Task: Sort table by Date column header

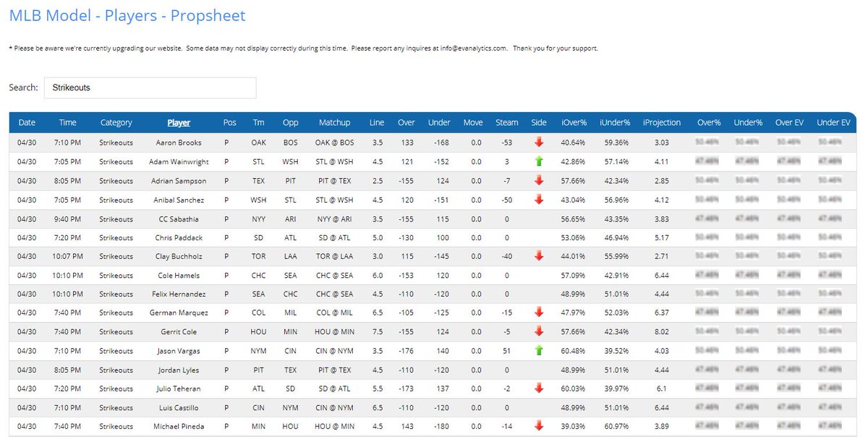Action: pyautogui.click(x=27, y=122)
